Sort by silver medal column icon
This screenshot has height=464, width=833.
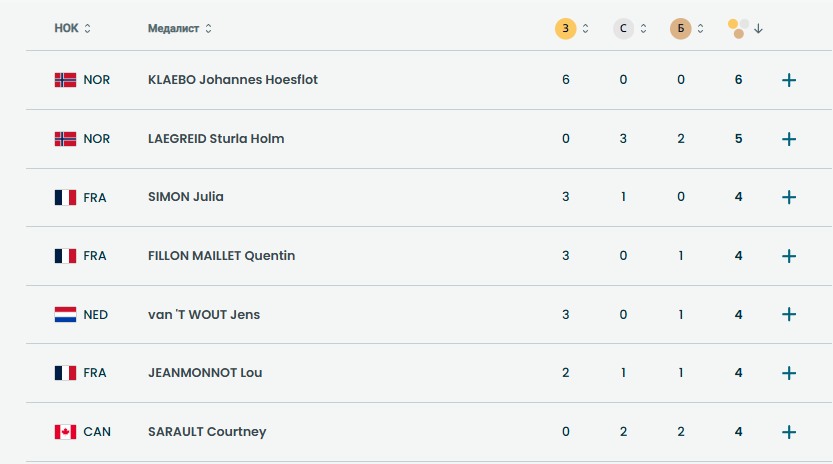pos(624,29)
